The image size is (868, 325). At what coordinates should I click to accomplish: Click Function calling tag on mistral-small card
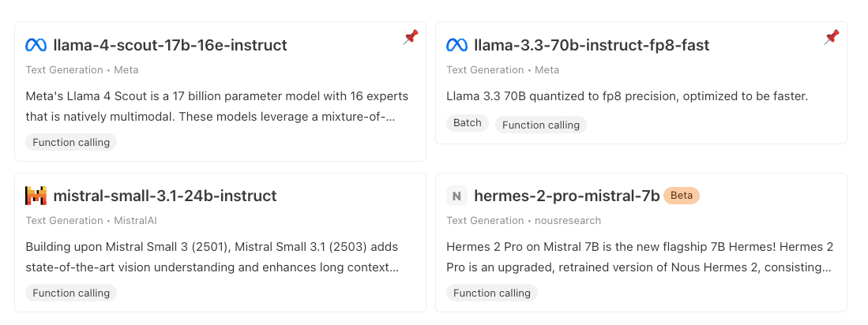click(71, 293)
